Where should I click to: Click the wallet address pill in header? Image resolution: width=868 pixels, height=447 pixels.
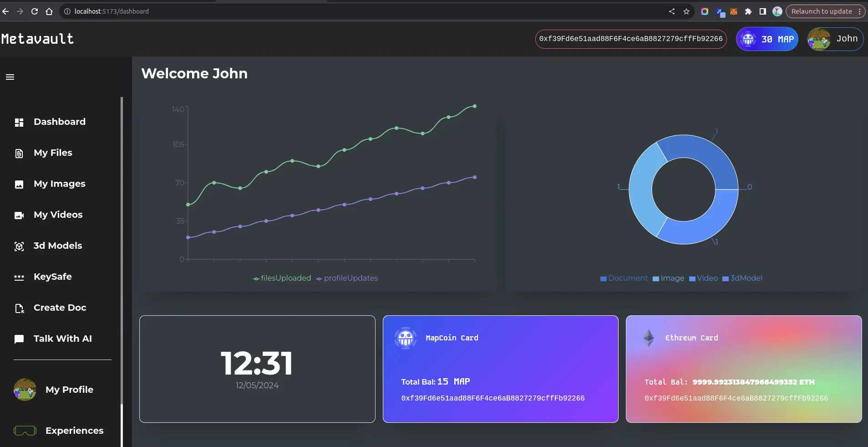point(630,39)
